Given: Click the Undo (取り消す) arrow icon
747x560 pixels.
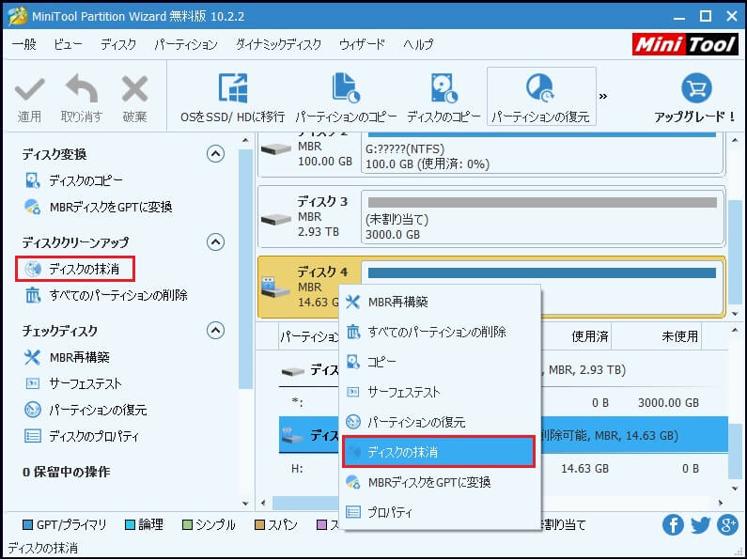Looking at the screenshot, I should (x=82, y=88).
